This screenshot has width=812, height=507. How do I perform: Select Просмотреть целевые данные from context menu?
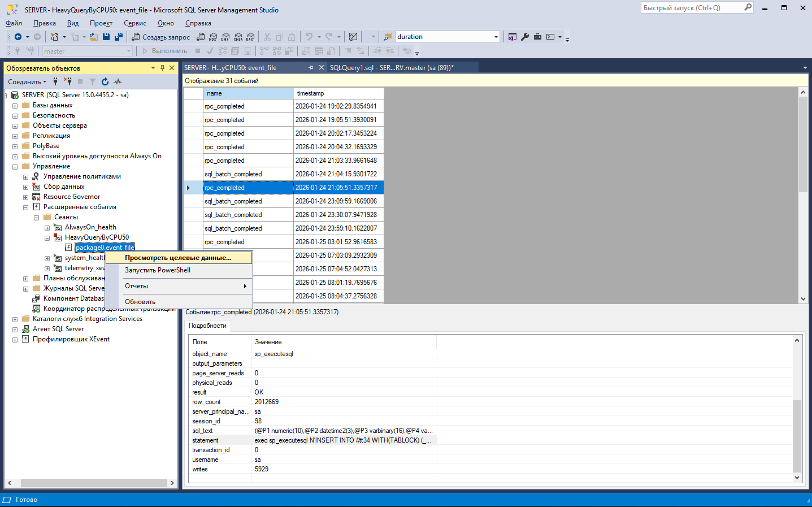coord(178,258)
